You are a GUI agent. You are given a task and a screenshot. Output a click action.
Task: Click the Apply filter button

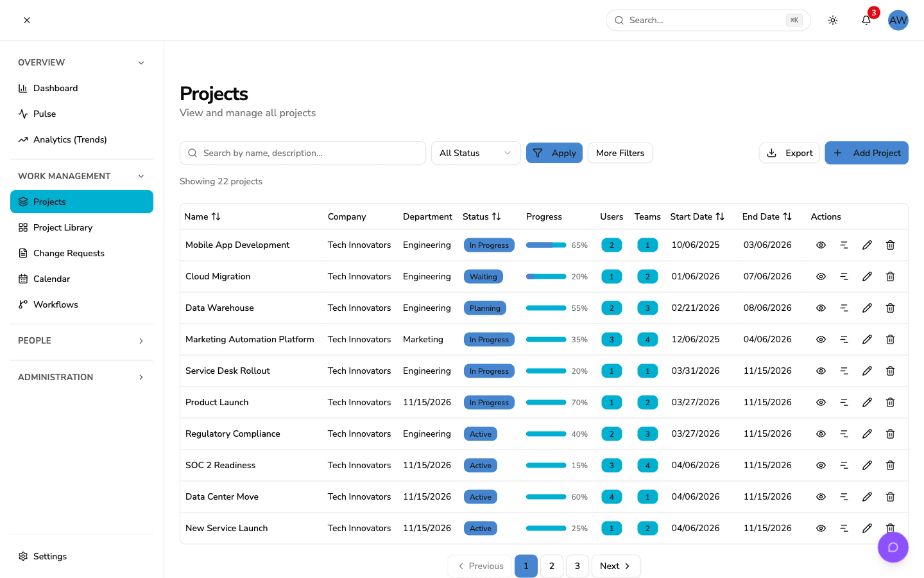point(554,153)
